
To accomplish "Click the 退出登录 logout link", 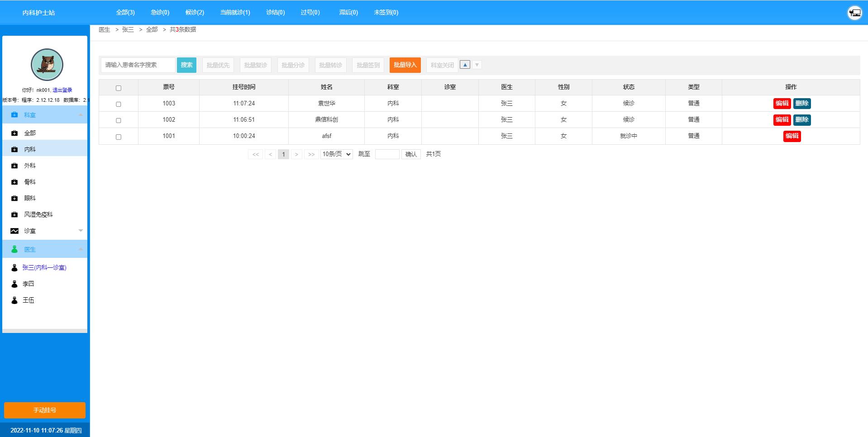I will [x=62, y=90].
